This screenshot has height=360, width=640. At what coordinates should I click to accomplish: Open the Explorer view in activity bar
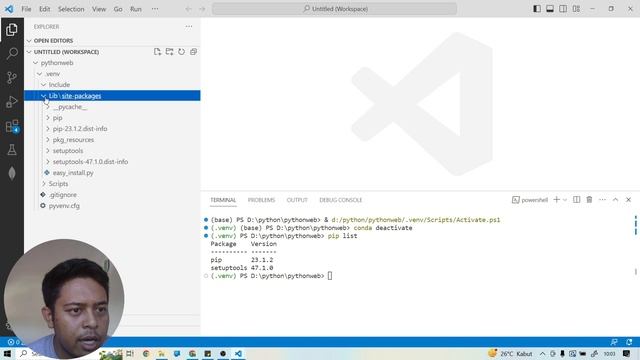[12, 29]
